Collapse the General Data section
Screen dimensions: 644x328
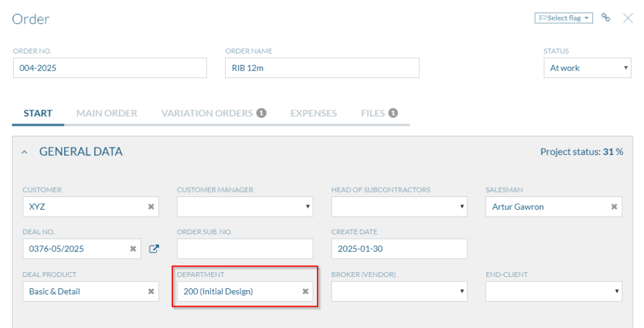coord(25,152)
